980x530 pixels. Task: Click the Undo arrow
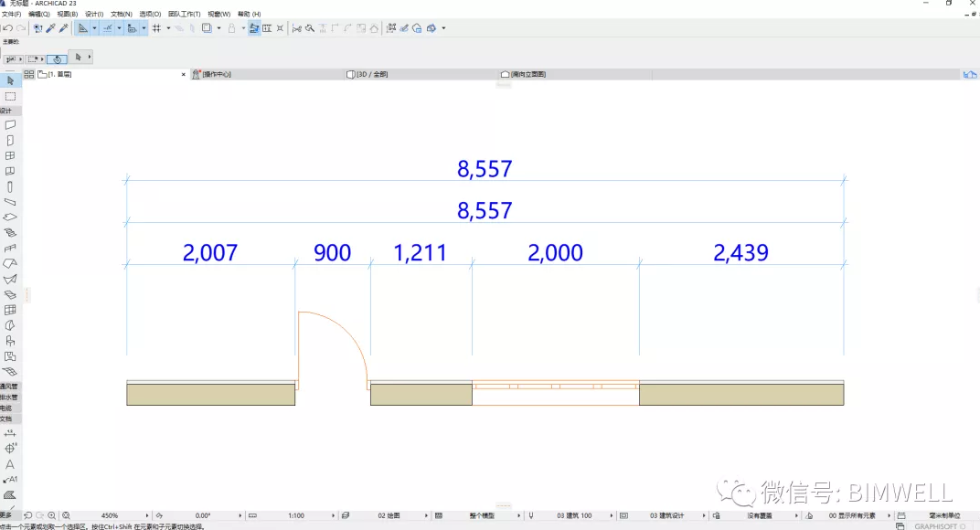(x=7, y=28)
